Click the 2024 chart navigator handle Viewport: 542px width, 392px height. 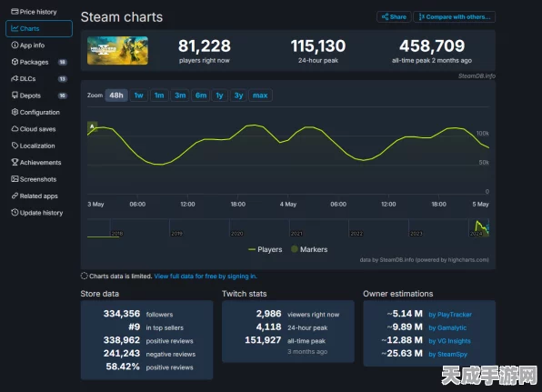(x=487, y=227)
